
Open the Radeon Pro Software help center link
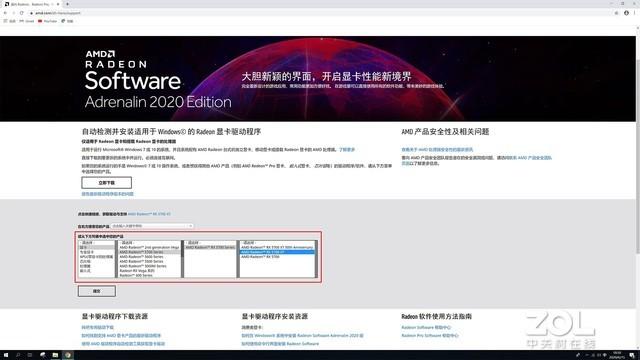coord(430,336)
